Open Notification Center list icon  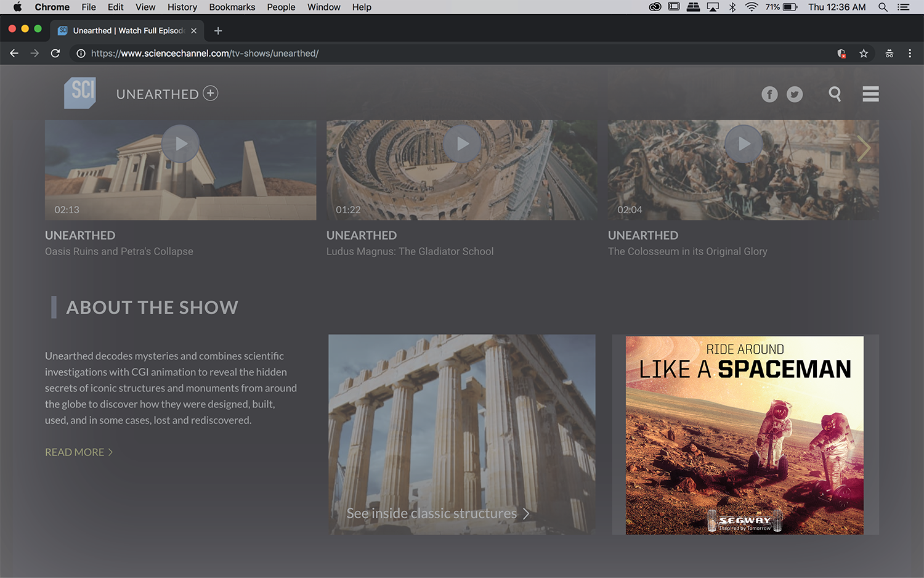click(x=903, y=7)
